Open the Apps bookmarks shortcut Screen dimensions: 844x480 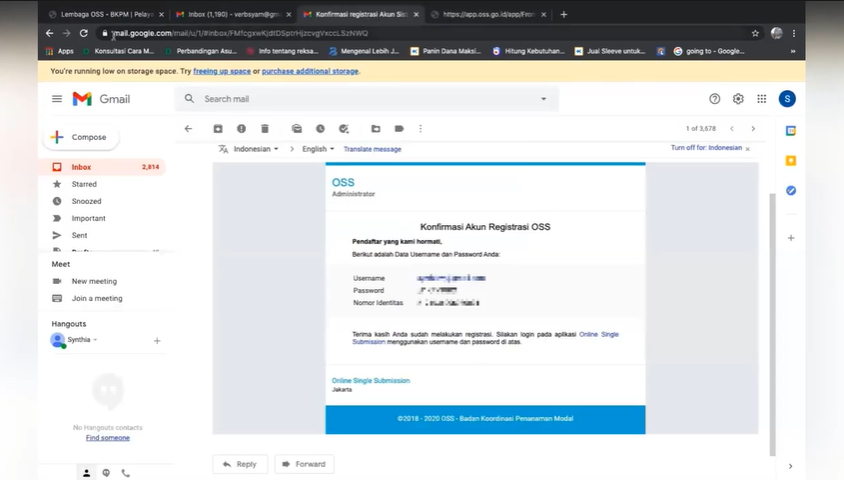click(60, 51)
